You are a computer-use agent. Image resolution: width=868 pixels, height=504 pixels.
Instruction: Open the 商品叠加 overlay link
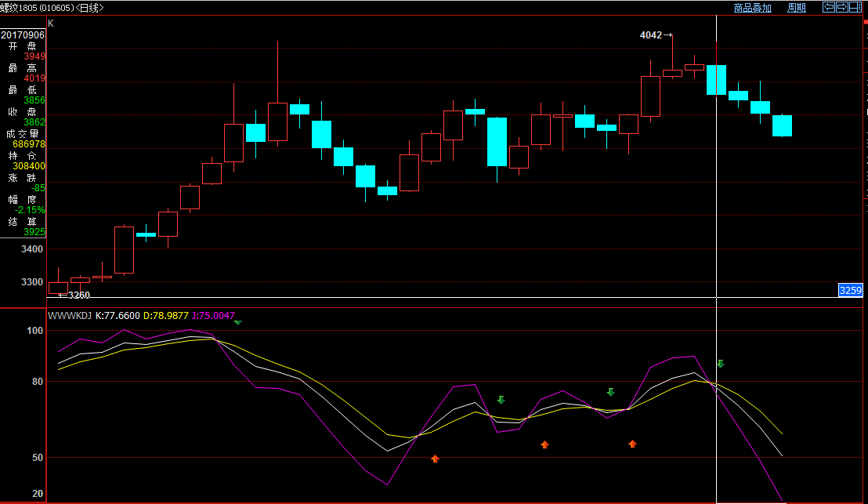click(x=752, y=8)
